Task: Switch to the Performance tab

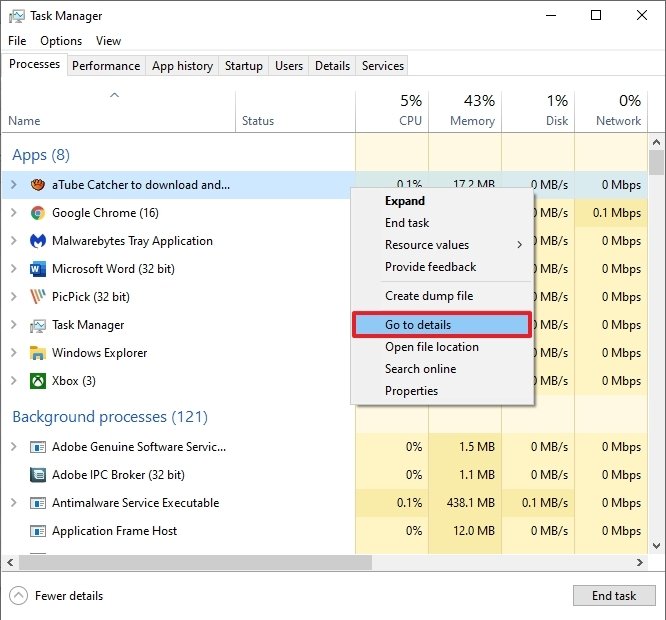Action: coord(106,66)
